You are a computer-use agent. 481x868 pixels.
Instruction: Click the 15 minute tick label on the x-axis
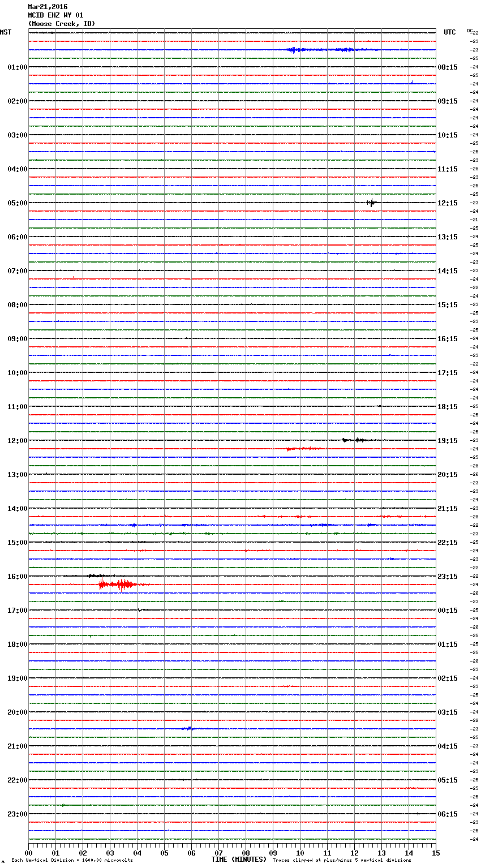pyautogui.click(x=435, y=853)
